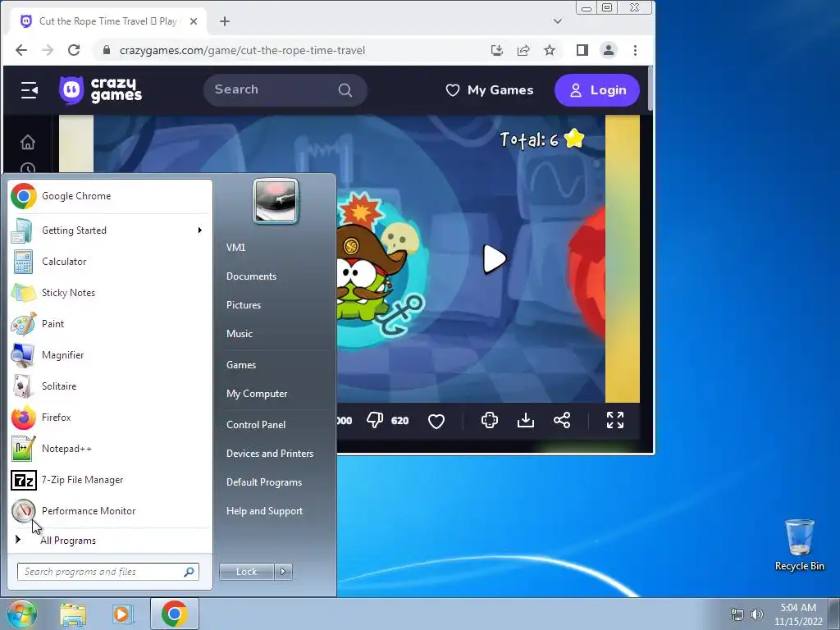Go to CrazyGames logo home
The width and height of the screenshot is (840, 630).
click(101, 90)
